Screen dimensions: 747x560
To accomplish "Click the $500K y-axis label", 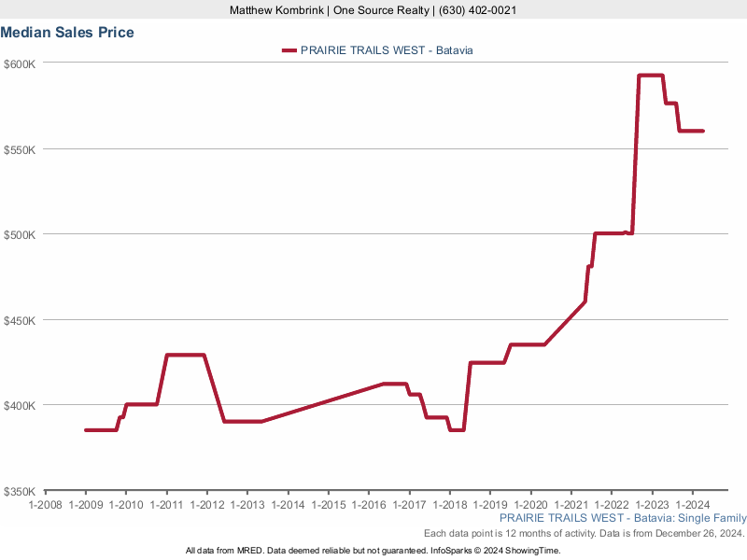I will [19, 234].
